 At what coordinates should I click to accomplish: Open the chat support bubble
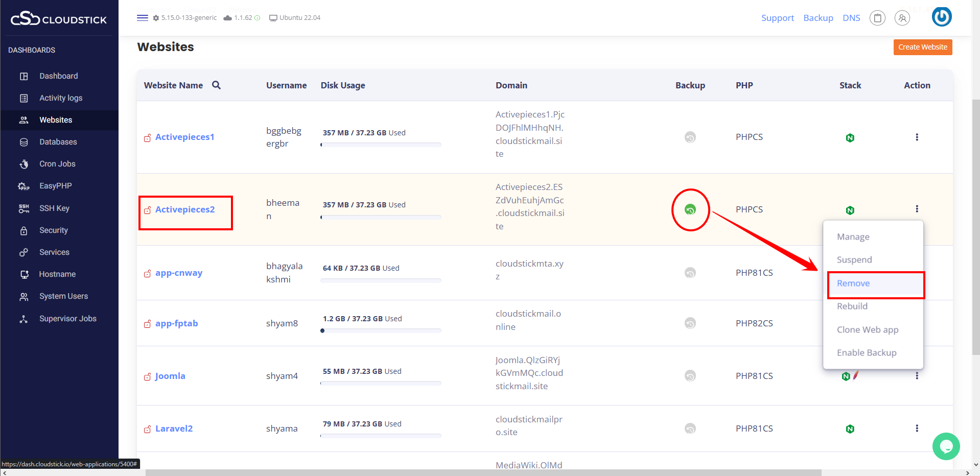[946, 446]
